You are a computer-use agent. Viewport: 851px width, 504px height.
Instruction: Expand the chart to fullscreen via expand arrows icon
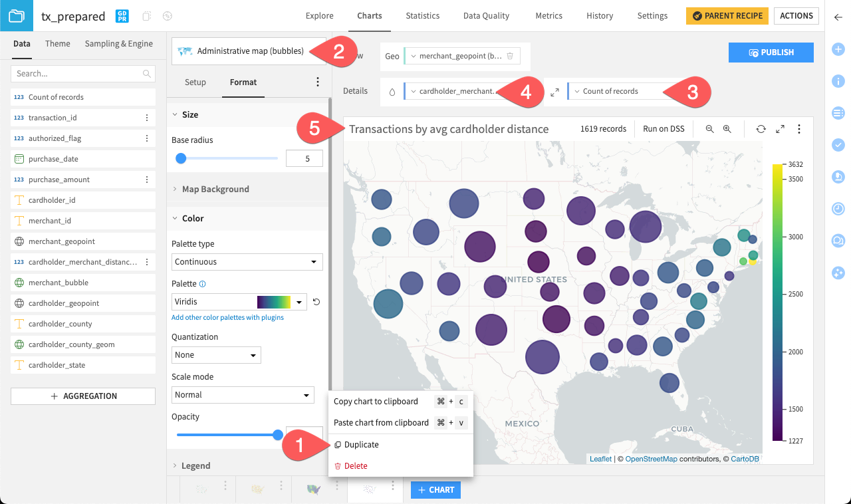(x=779, y=128)
